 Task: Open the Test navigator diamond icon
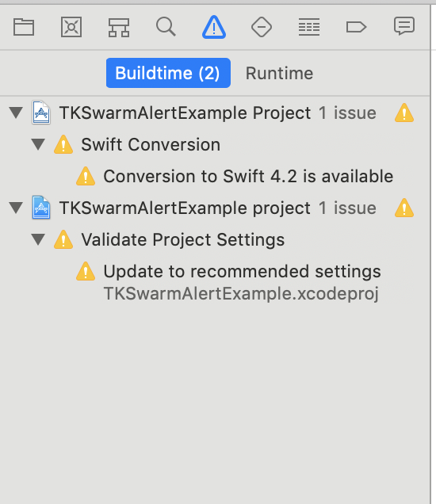click(262, 27)
